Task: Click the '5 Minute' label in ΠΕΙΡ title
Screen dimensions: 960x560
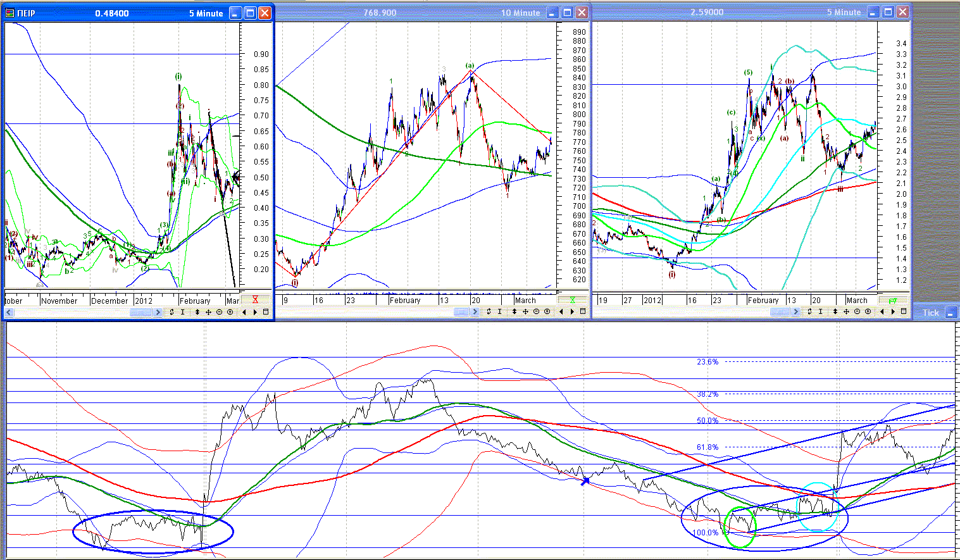Action: click(206, 13)
